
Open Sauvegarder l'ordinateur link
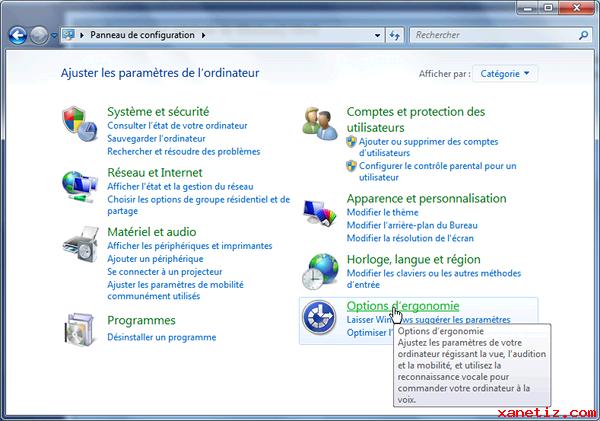click(x=156, y=139)
